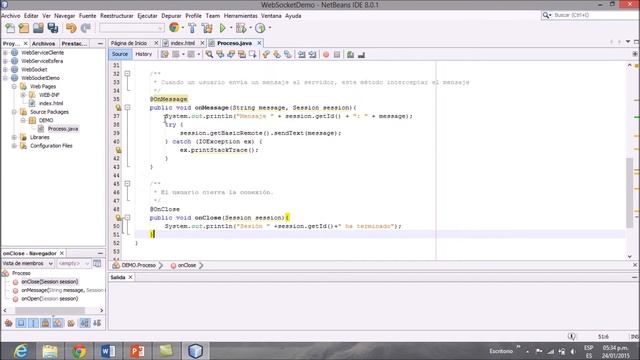Click the Open Project toolbar icon
The image size is (640, 360).
pyautogui.click(x=38, y=28)
